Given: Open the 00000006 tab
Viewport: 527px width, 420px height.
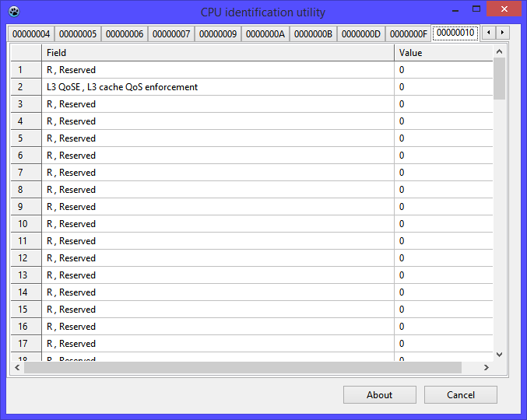Looking at the screenshot, I should click(125, 34).
